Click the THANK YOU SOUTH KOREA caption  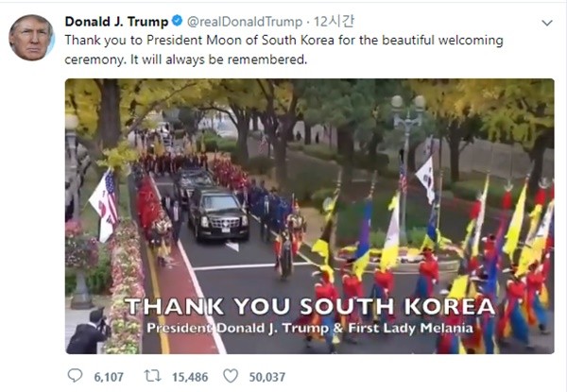(x=310, y=307)
